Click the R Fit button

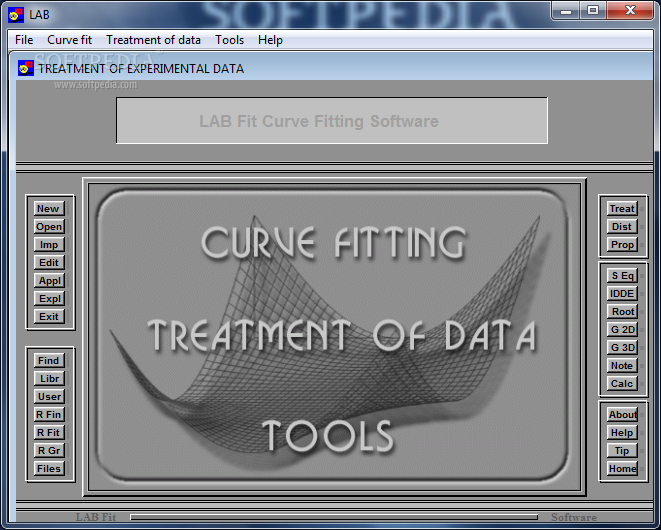tap(49, 433)
